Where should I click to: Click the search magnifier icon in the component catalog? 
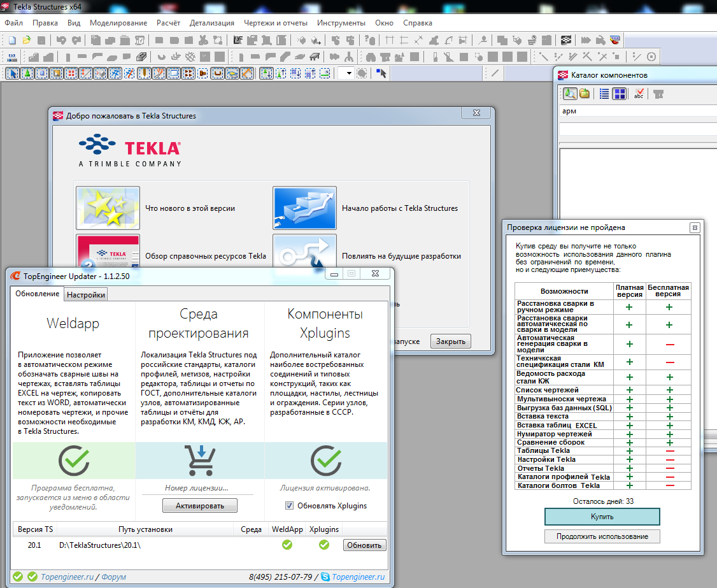pyautogui.click(x=570, y=94)
